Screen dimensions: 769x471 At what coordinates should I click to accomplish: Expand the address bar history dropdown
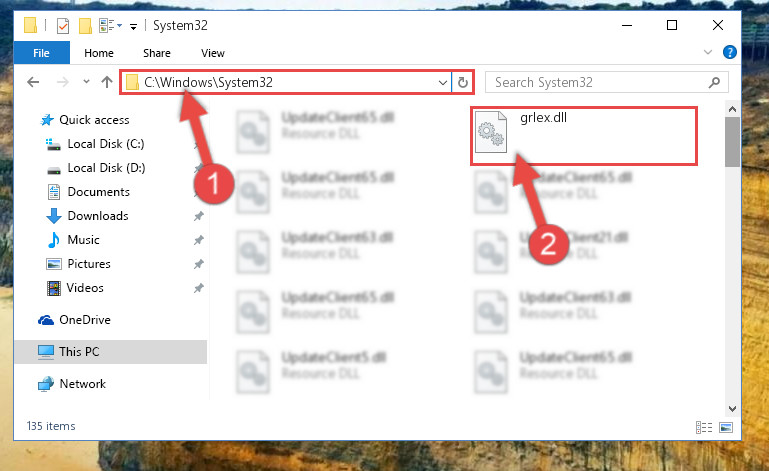coord(442,82)
